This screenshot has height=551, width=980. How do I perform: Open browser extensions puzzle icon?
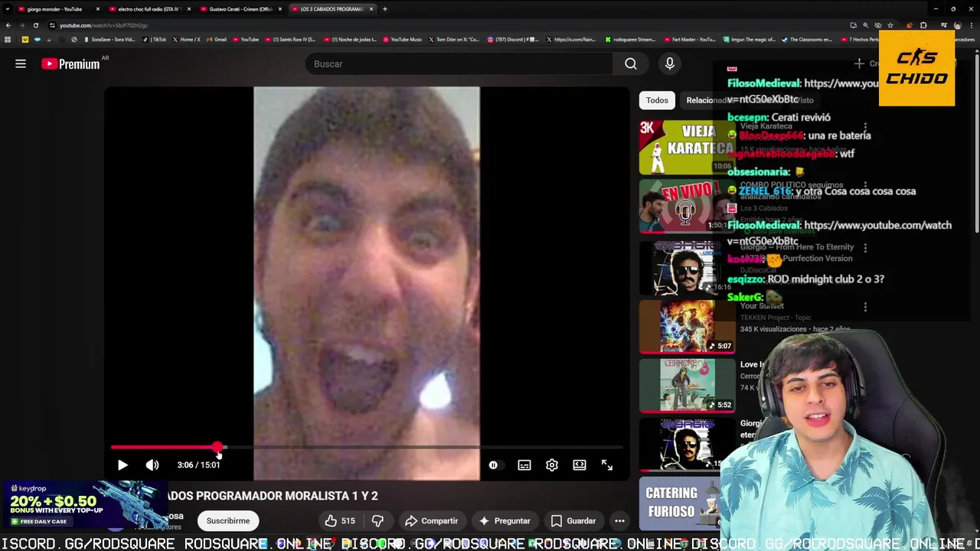coord(923,25)
